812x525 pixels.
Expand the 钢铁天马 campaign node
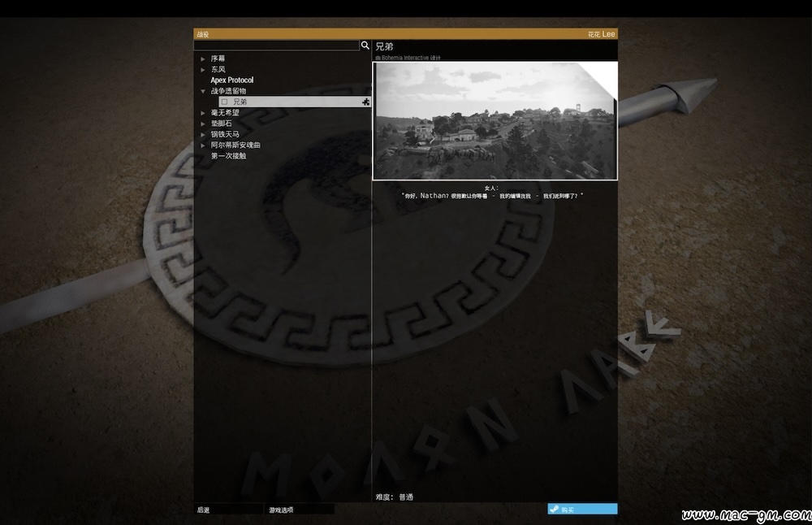(203, 135)
